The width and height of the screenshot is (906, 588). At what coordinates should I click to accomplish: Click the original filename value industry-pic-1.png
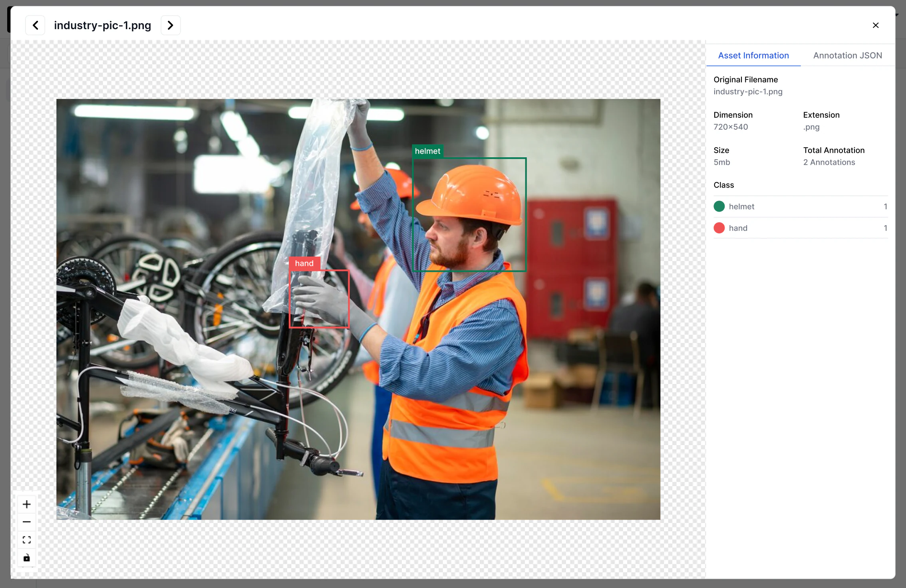(x=748, y=91)
